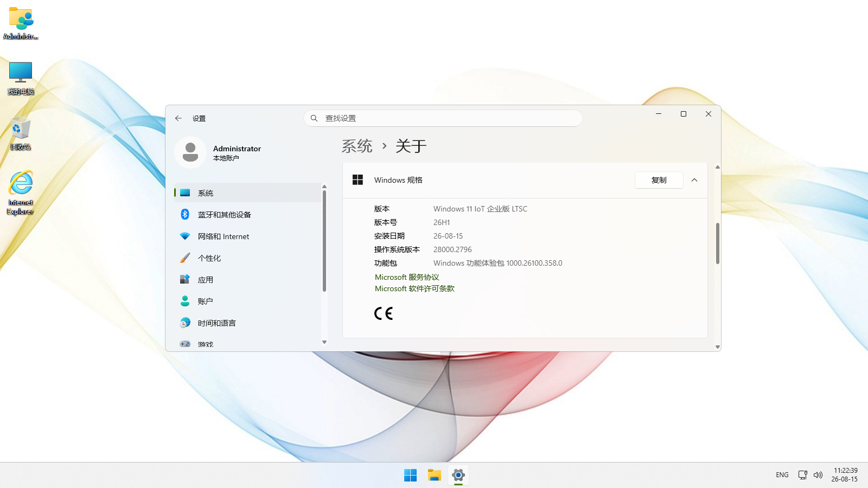Open 蓝牙和其他设备 settings category
The image size is (868, 488).
[248, 215]
